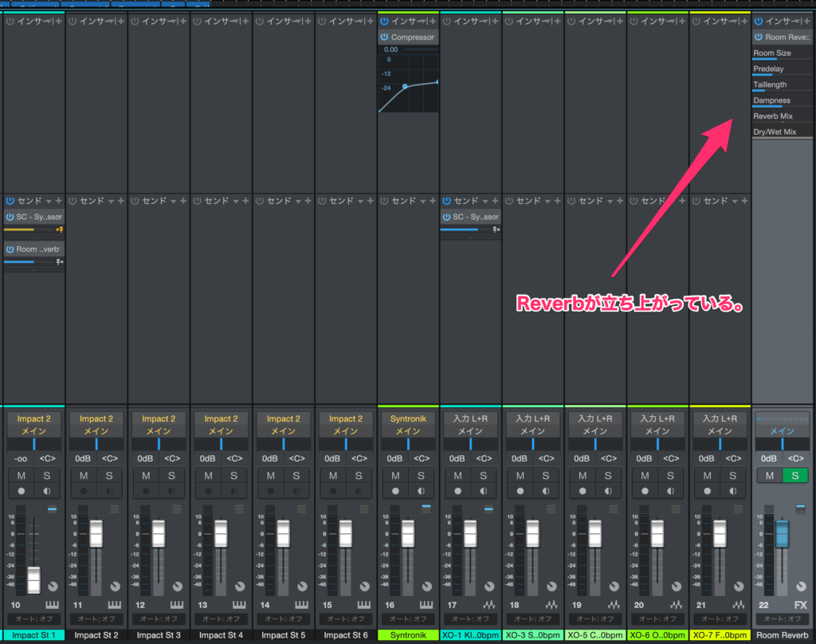Open the send dropdown arrow on Impact St 4
Screen dimensions: 816x644
[236, 201]
